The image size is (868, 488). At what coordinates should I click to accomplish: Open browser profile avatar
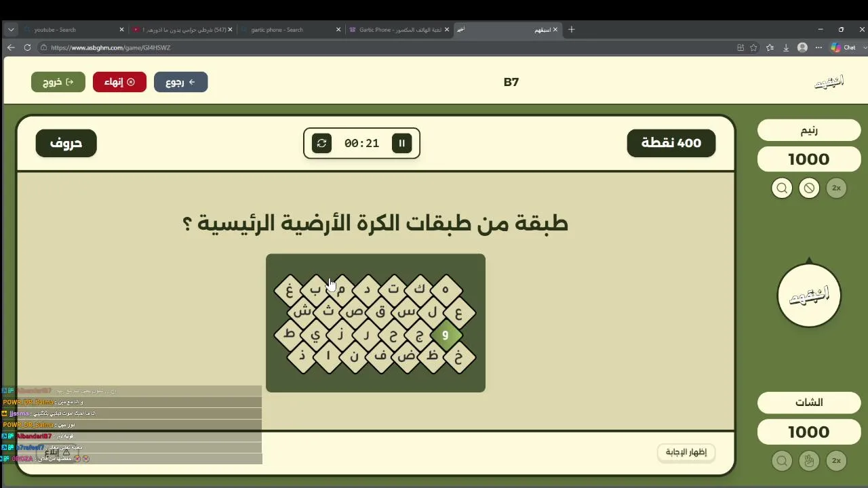(x=802, y=47)
